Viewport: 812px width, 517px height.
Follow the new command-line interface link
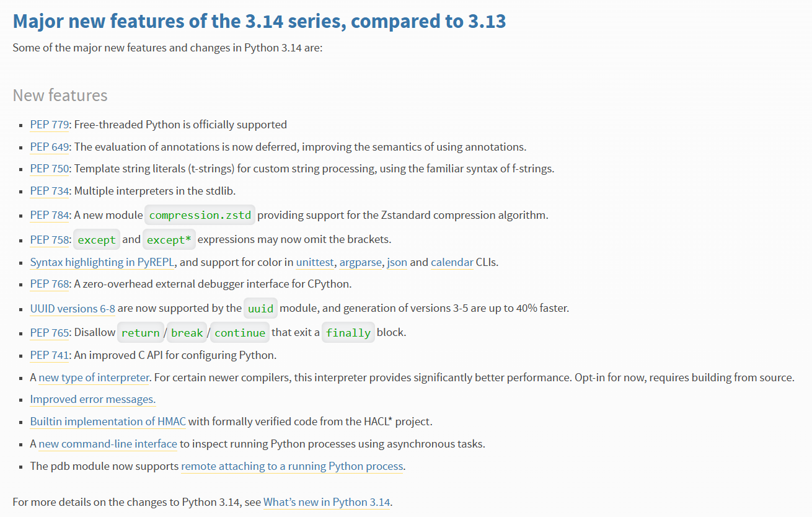pos(108,444)
